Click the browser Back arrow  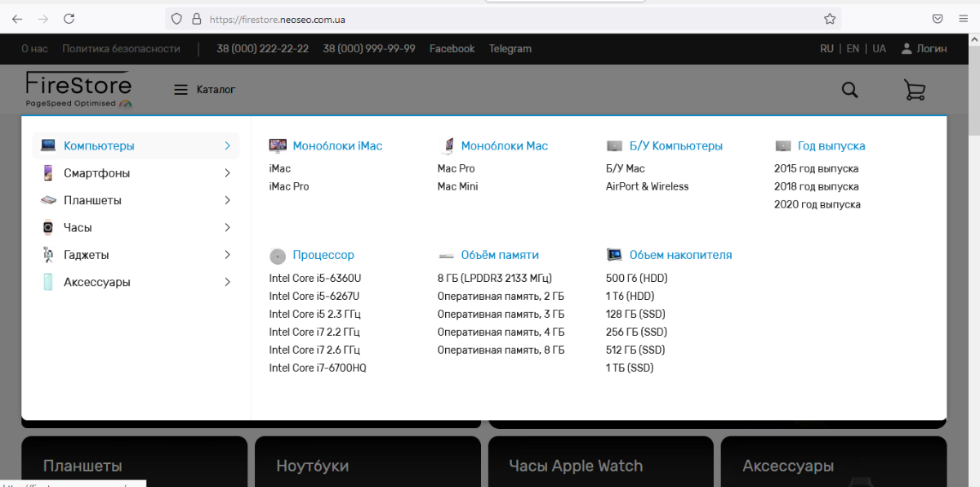17,19
